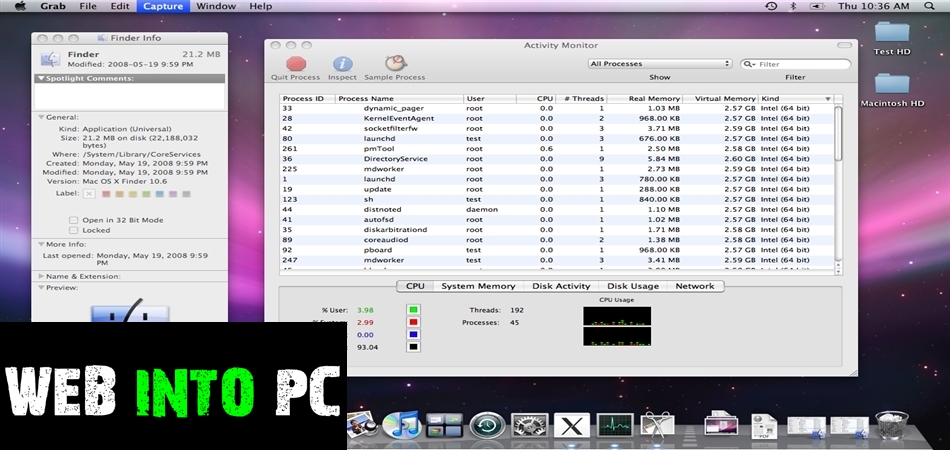Collapse the Preview section
The height and width of the screenshot is (450, 950).
click(x=41, y=288)
